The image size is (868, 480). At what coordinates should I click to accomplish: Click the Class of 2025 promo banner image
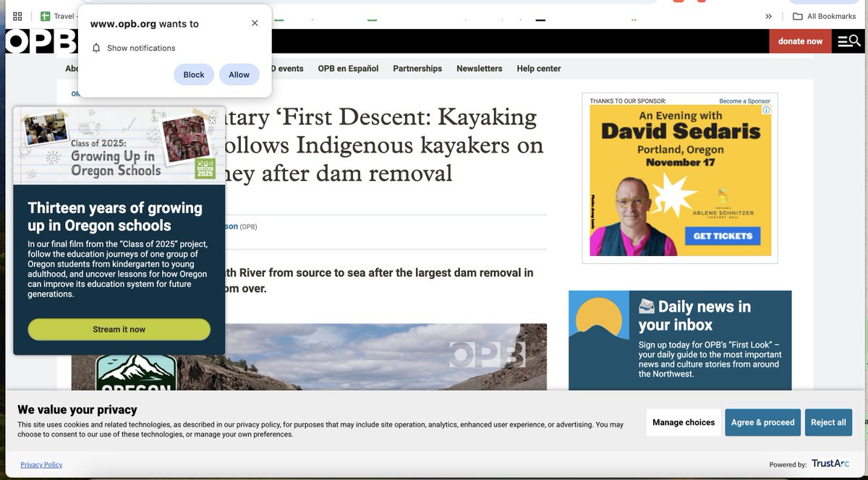tap(119, 146)
